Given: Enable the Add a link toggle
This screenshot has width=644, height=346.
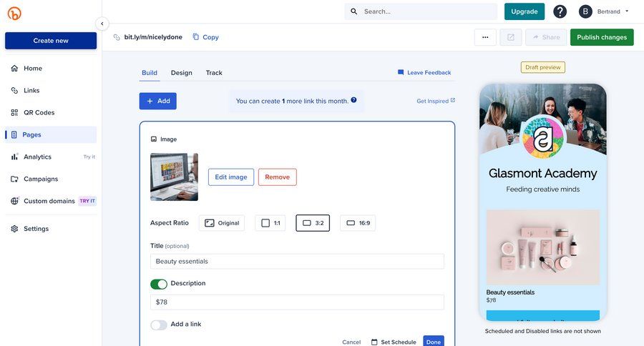Looking at the screenshot, I should (x=159, y=325).
